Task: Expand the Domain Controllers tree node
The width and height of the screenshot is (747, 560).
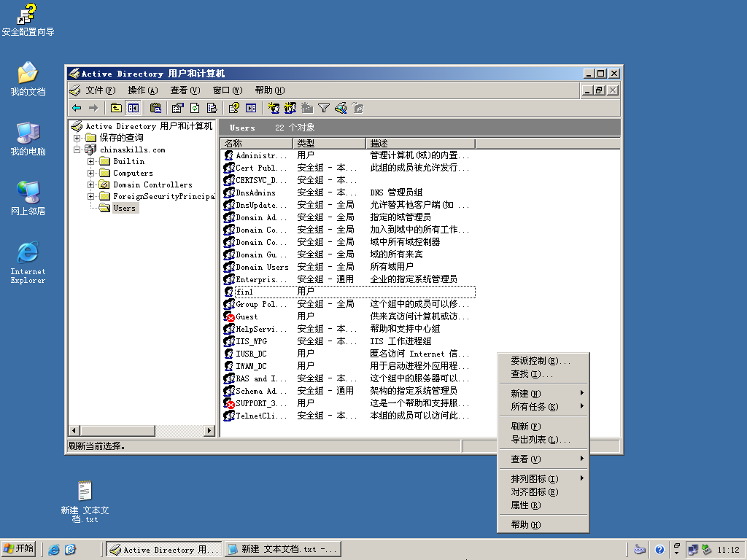Action: pos(90,184)
